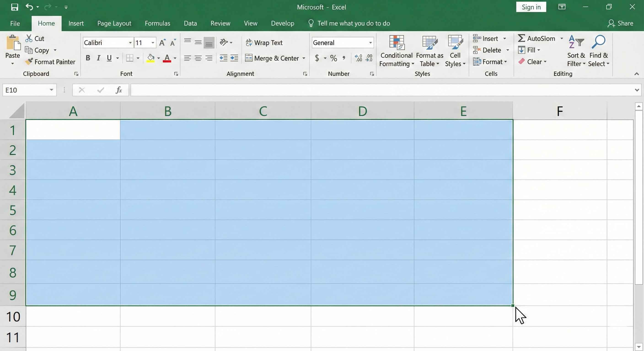Click the column F header
644x351 pixels.
pyautogui.click(x=560, y=111)
